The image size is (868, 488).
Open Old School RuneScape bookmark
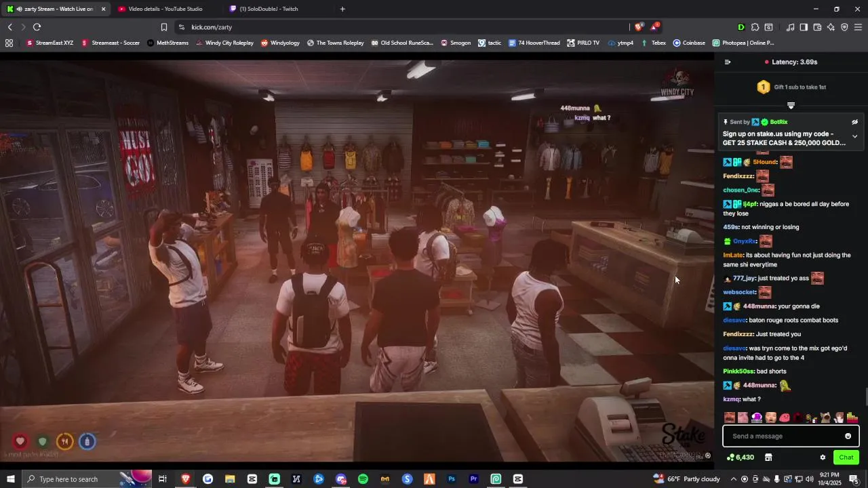[x=402, y=43]
